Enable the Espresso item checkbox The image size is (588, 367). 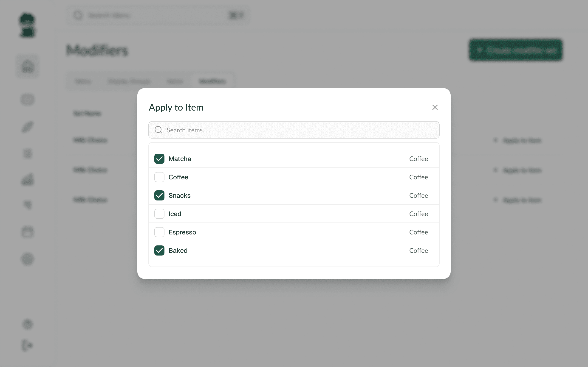(159, 232)
